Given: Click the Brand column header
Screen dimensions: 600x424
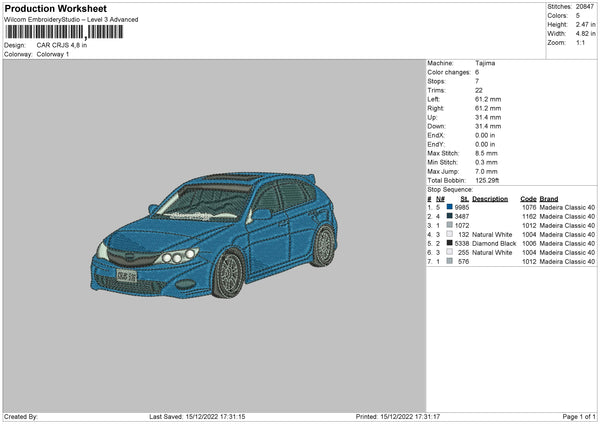Looking at the screenshot, I should click(549, 199).
